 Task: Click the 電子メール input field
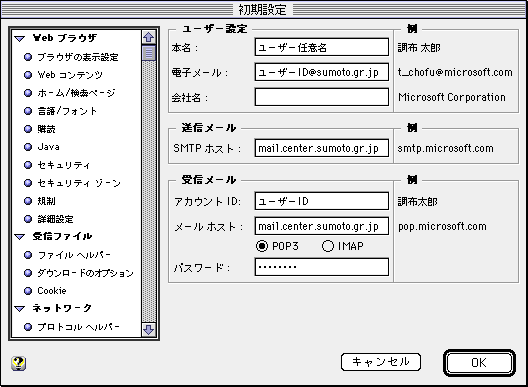click(x=322, y=72)
